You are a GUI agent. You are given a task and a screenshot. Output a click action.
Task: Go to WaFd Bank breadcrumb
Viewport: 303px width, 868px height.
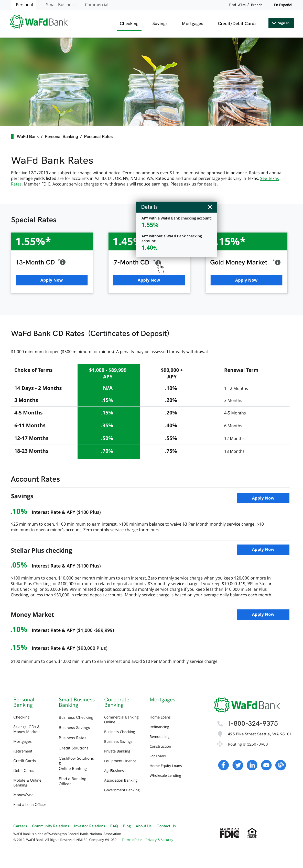click(x=28, y=136)
